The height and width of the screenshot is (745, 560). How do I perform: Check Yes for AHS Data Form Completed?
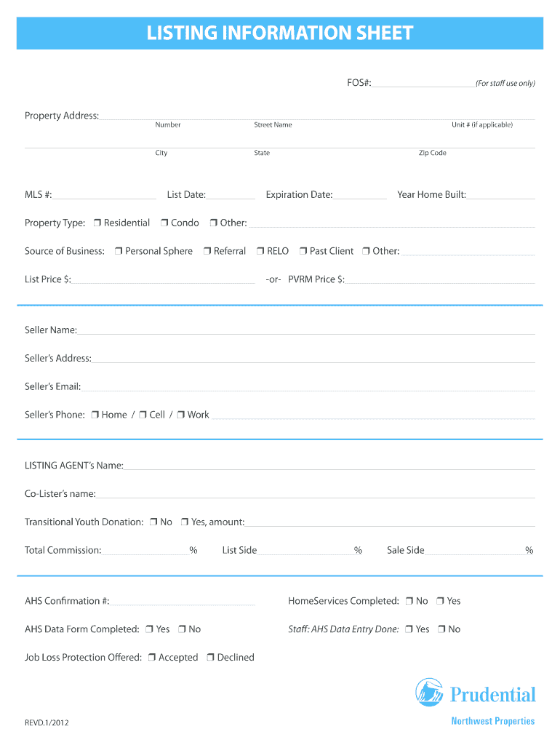[x=149, y=629]
